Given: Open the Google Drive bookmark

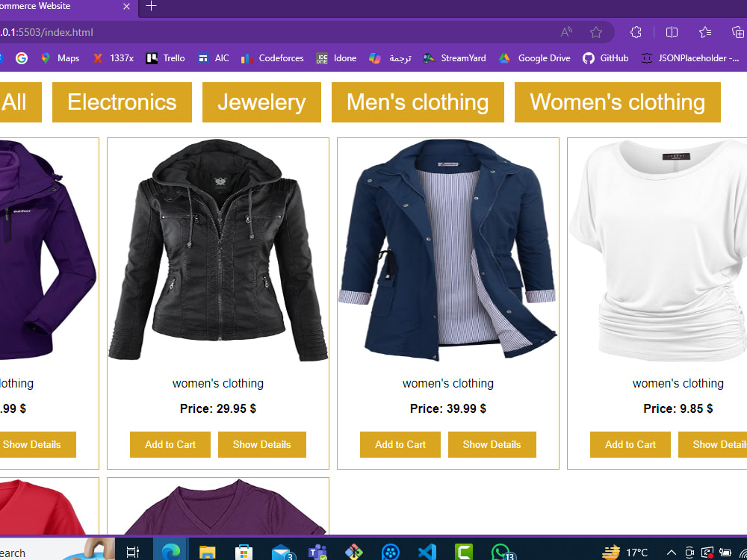Looking at the screenshot, I should click(535, 58).
